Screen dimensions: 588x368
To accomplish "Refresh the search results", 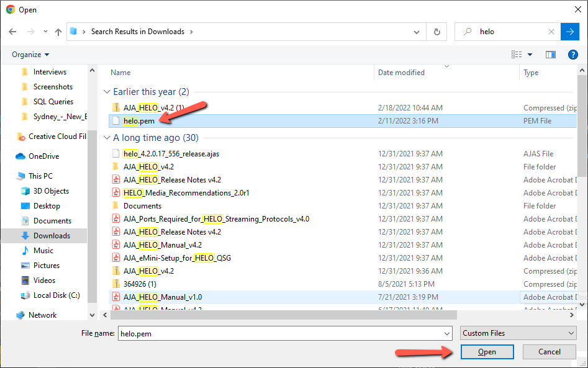I will tap(437, 32).
